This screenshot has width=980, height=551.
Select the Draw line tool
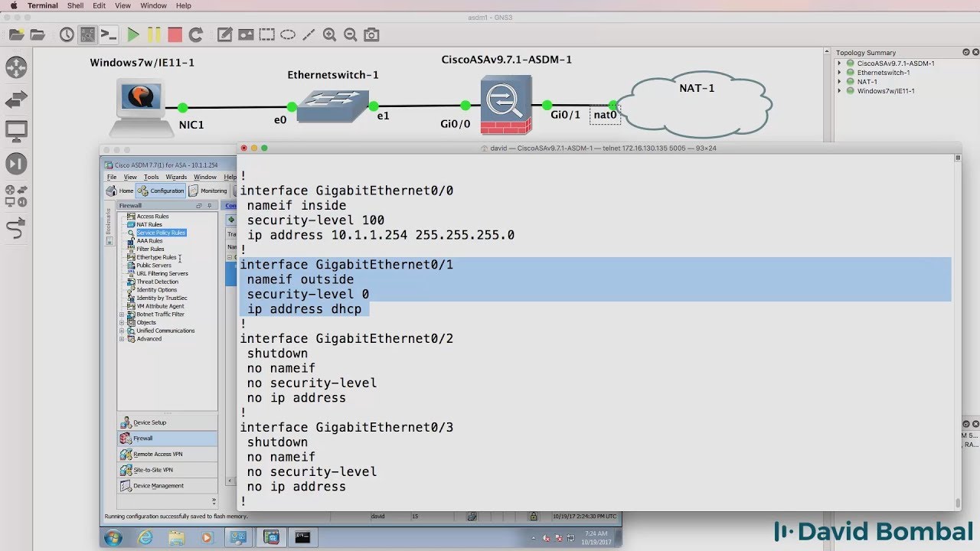click(x=309, y=34)
